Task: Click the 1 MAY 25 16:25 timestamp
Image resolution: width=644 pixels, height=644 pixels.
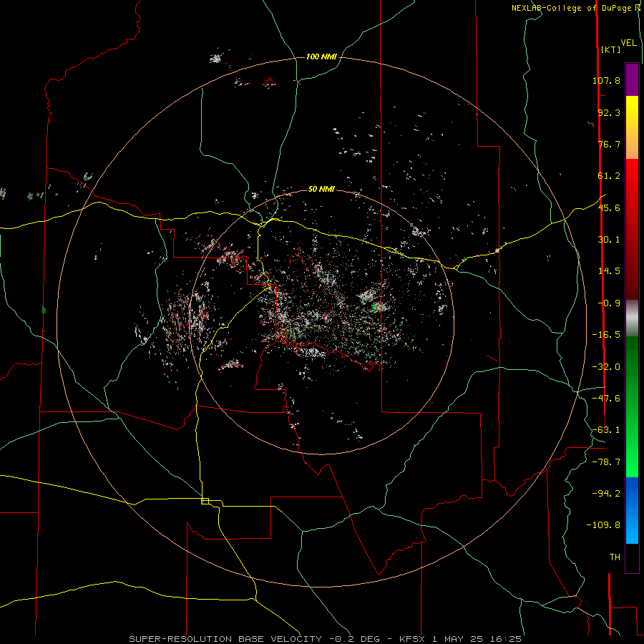Action: (477, 639)
